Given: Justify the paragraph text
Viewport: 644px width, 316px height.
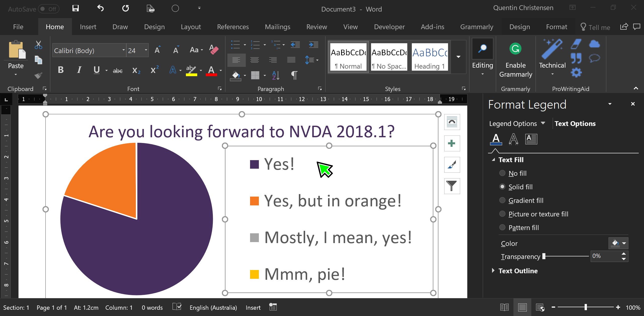Looking at the screenshot, I should click(x=291, y=60).
